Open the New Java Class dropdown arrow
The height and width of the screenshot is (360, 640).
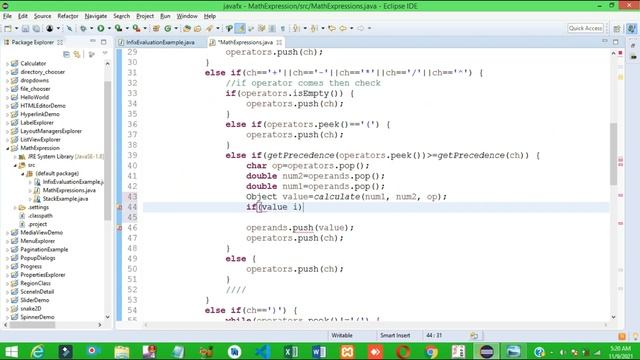coord(176,29)
